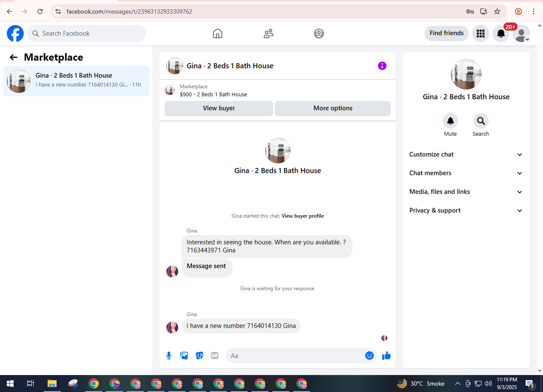The image size is (543, 392).
Task: Open the Windows notification center
Action: 530,384
